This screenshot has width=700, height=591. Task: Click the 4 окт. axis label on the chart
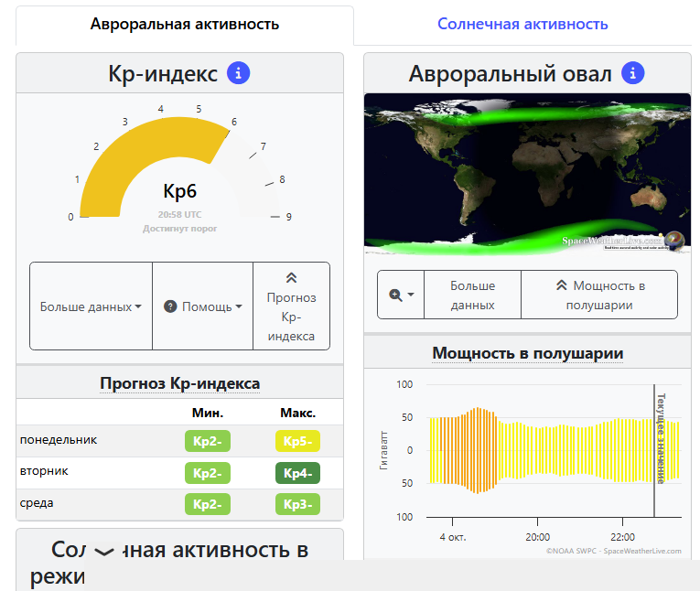[x=453, y=537]
